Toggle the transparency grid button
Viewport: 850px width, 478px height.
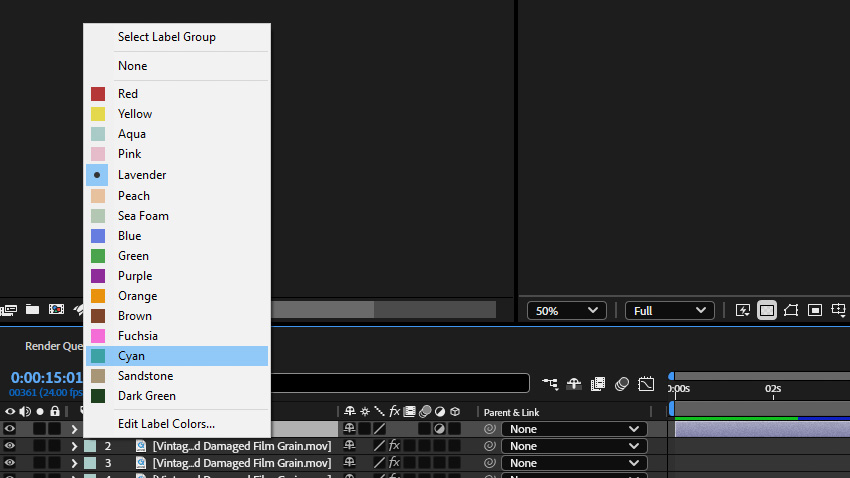click(767, 311)
